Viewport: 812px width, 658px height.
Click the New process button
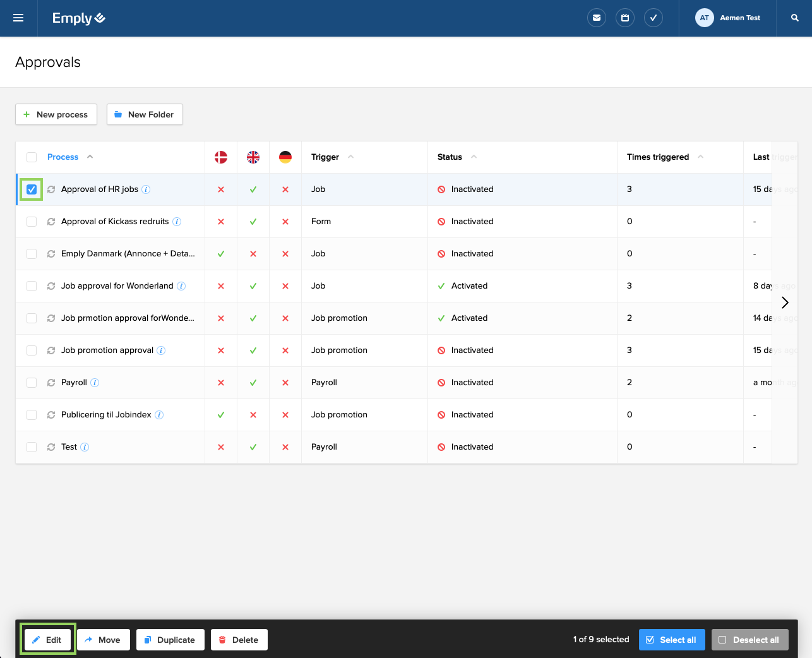pyautogui.click(x=56, y=114)
